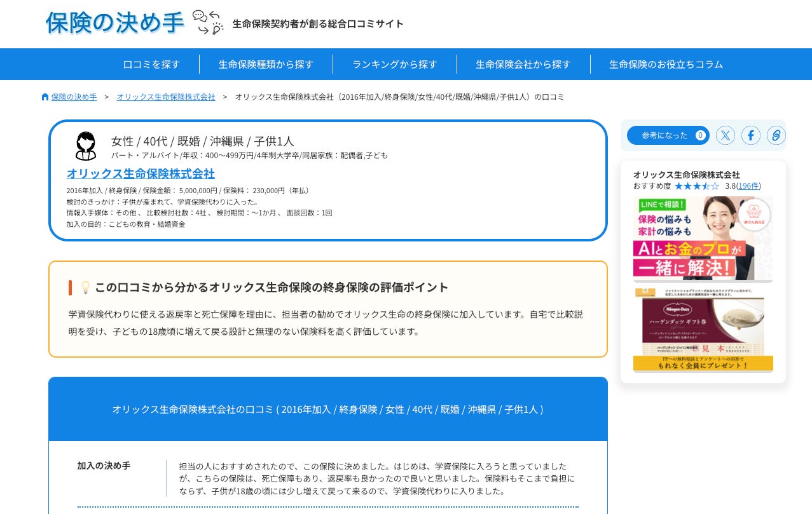Viewport: 812px width, 514px height.
Task: Click the 担当の人におすすめされたので review text
Action: [377, 479]
